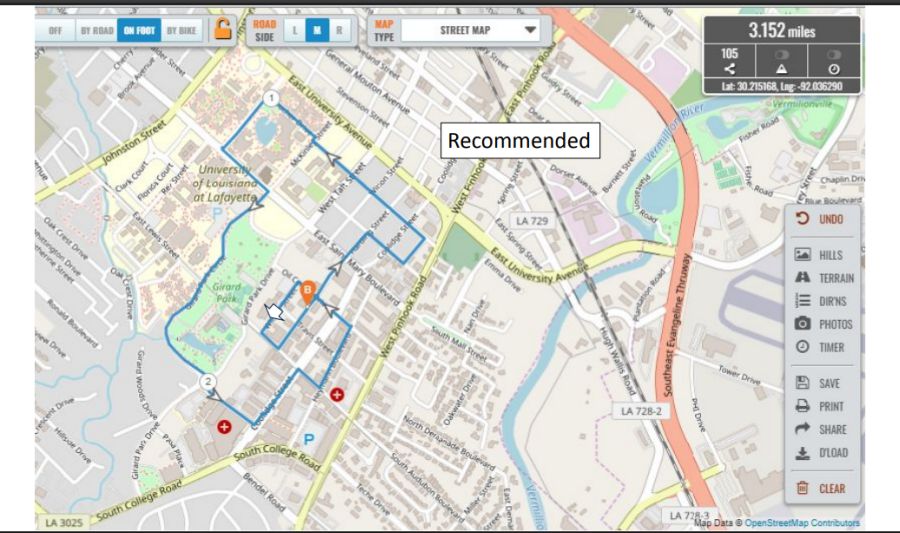Click the orange B marker on map
This screenshot has height=533, width=900.
[308, 291]
